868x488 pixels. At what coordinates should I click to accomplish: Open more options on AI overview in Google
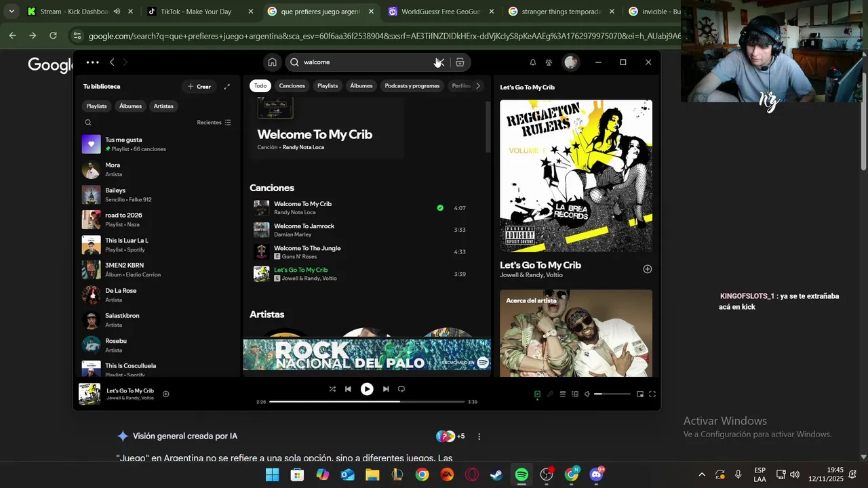[479, 436]
